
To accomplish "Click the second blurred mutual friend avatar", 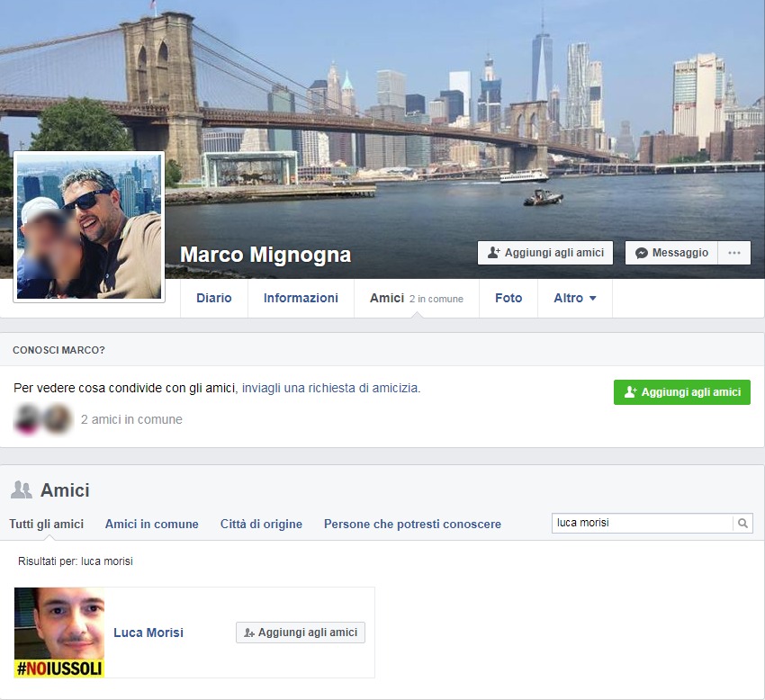I will 58,418.
